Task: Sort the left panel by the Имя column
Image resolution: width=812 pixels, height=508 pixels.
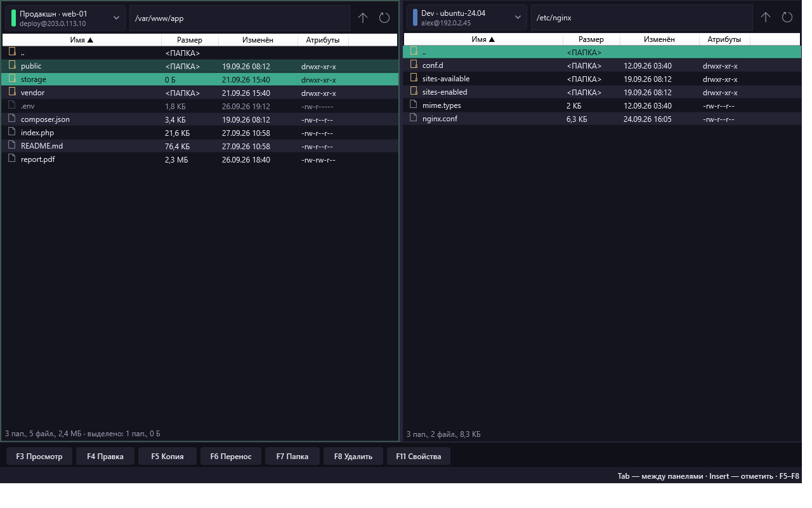Action: tap(82, 40)
